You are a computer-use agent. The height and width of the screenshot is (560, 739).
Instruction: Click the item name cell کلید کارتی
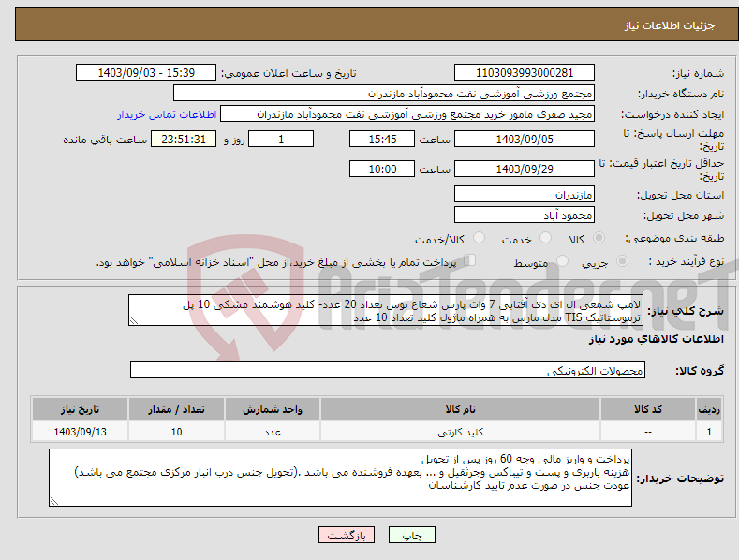tap(460, 432)
